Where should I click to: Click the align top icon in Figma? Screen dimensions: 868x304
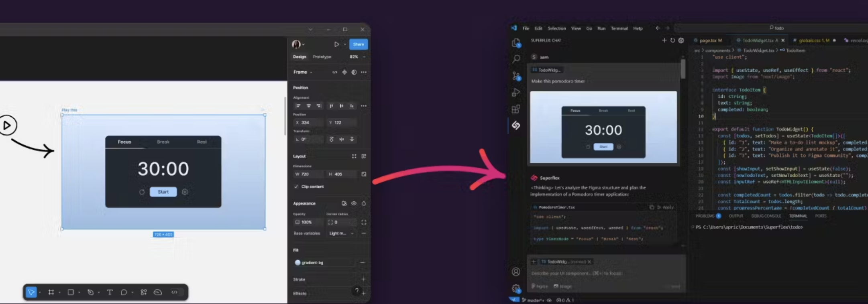click(331, 106)
